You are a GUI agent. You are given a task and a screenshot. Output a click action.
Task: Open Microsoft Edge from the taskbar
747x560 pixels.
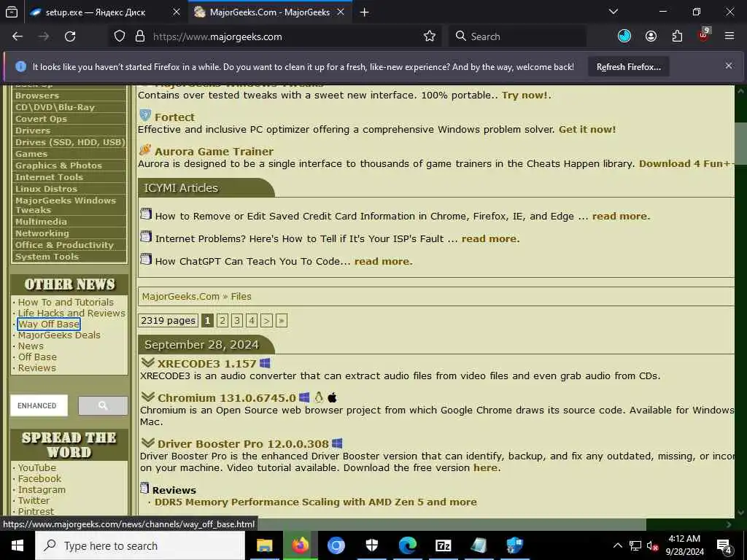coord(407,545)
